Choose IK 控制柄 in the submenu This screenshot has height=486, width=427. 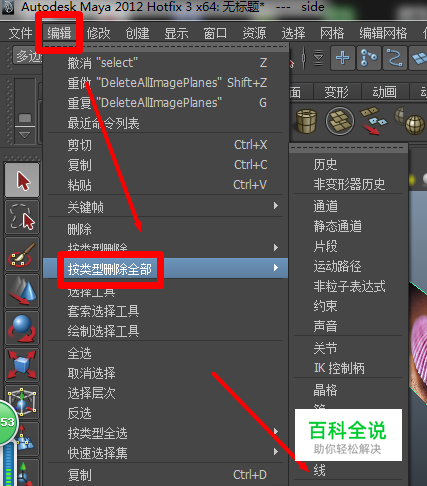pos(349,368)
